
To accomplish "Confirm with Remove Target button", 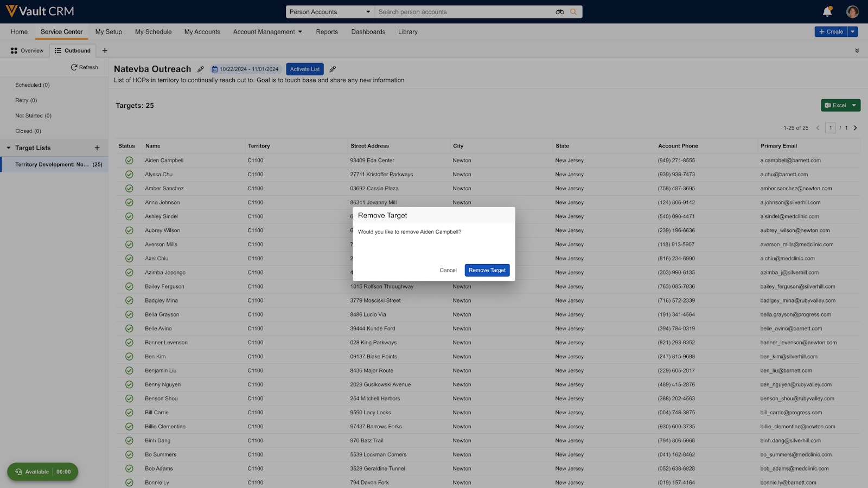I will tap(487, 270).
